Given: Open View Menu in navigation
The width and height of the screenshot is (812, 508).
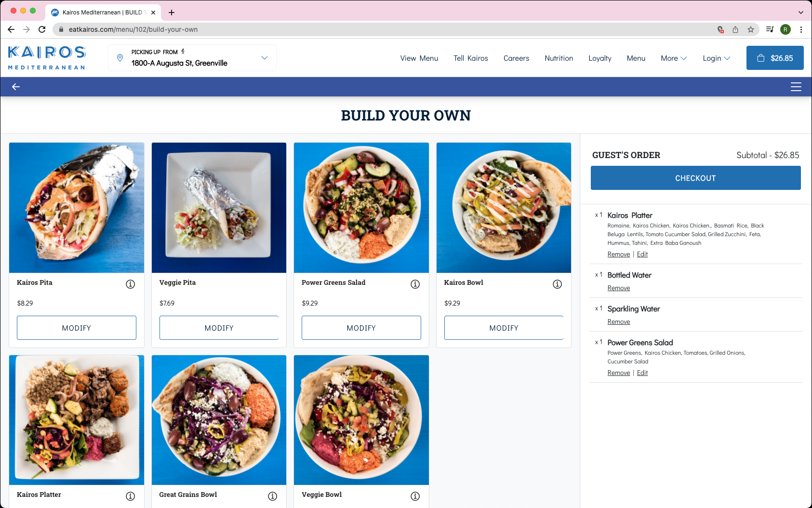Looking at the screenshot, I should coord(419,58).
